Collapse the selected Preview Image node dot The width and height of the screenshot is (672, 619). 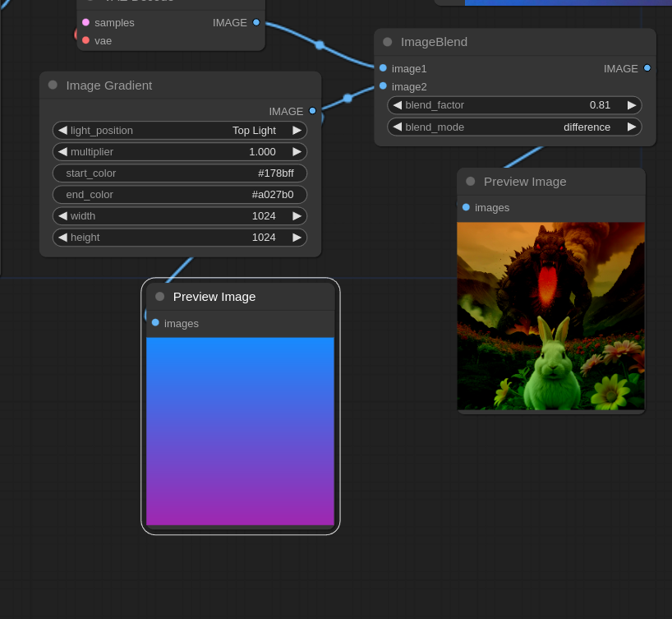point(159,297)
